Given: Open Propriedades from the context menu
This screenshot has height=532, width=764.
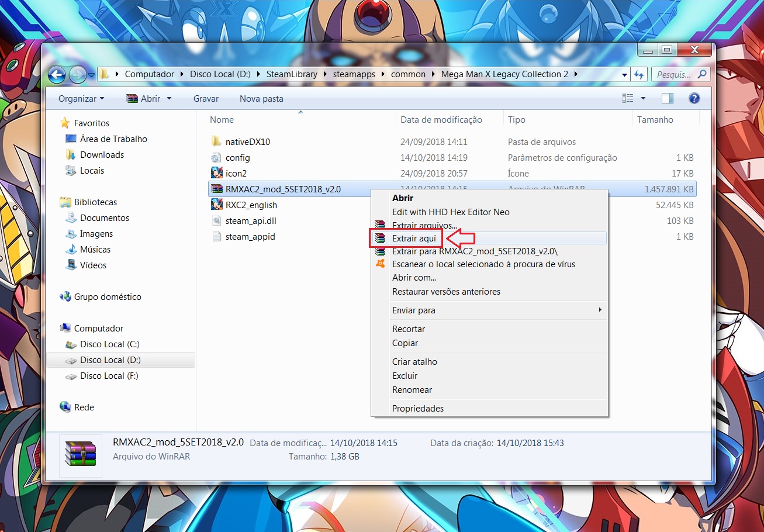Looking at the screenshot, I should 489,409.
